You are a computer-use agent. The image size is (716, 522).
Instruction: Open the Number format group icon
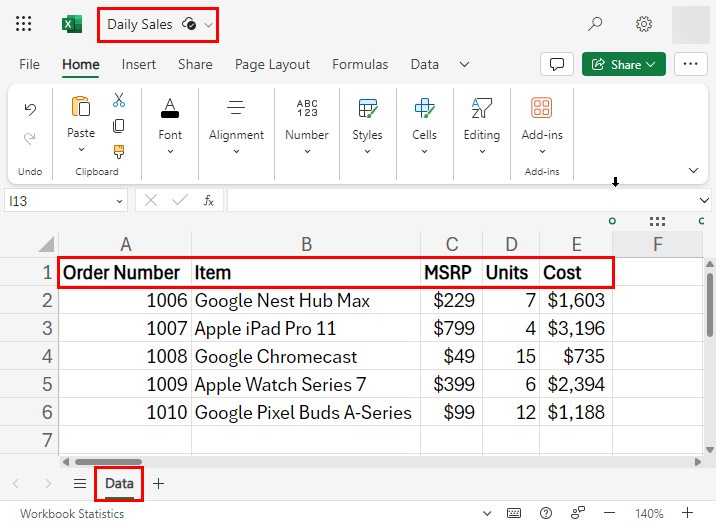(x=307, y=108)
